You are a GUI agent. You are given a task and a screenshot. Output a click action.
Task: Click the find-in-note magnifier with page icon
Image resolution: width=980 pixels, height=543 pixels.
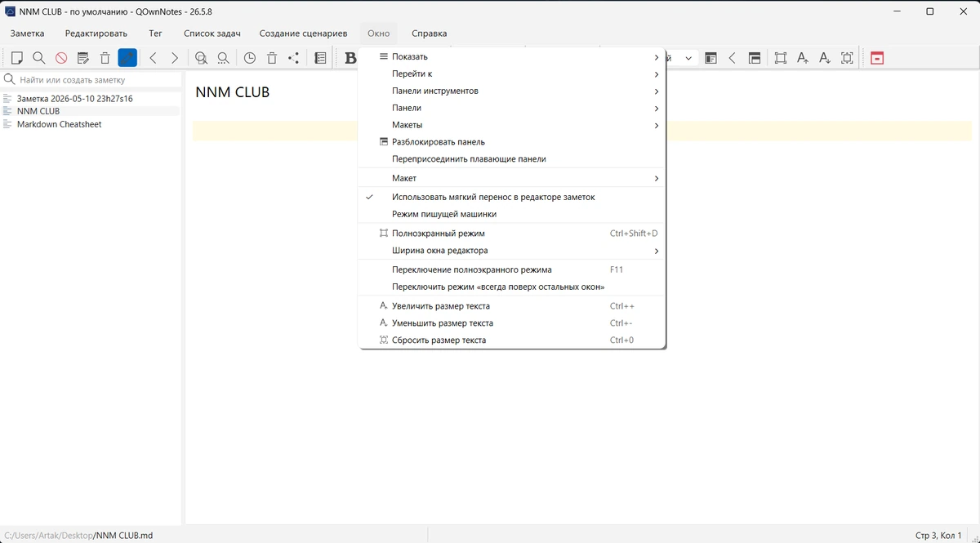point(202,58)
